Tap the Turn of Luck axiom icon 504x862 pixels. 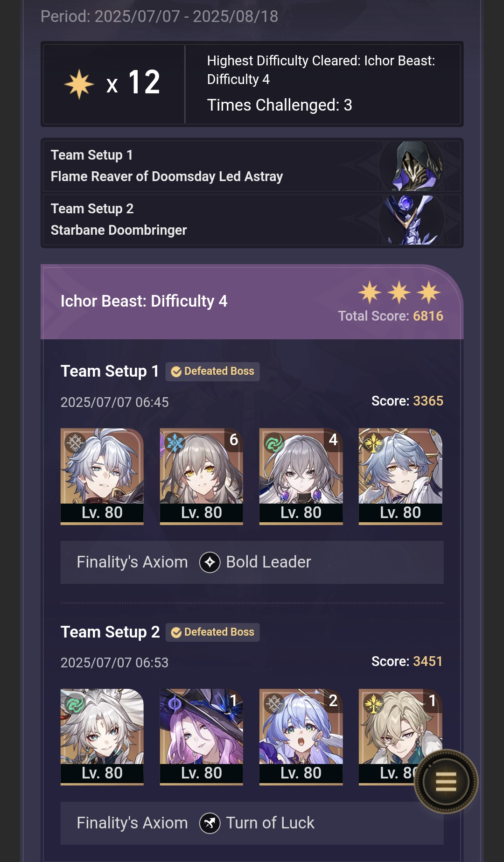tap(210, 823)
